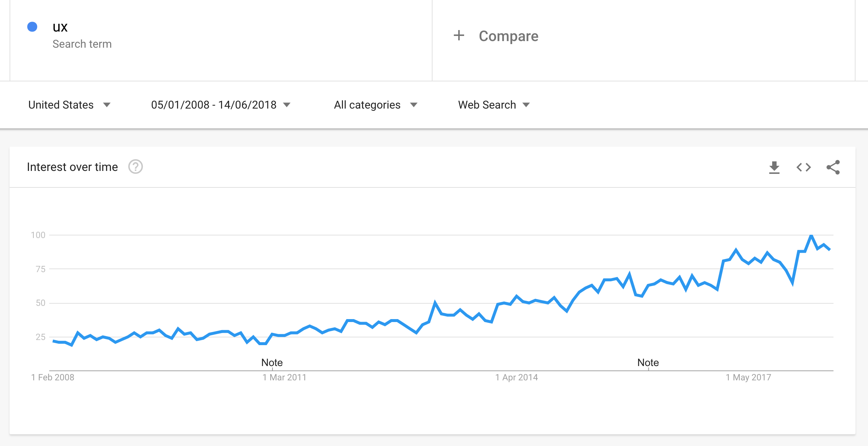Click the Note marker near 1 Mar 2011
The width and height of the screenshot is (868, 446).
click(271, 362)
